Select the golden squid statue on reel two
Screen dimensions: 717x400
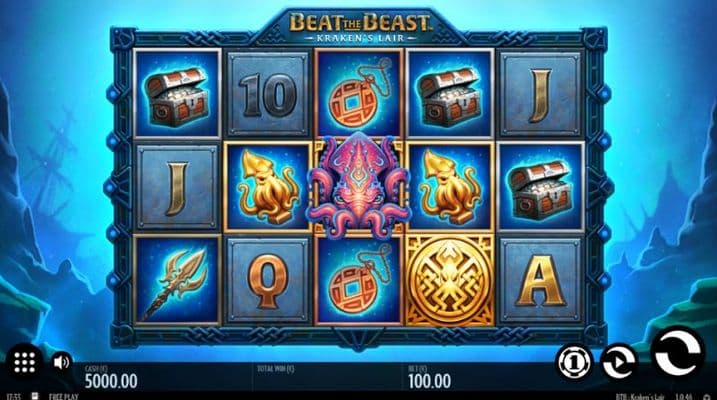click(x=268, y=187)
